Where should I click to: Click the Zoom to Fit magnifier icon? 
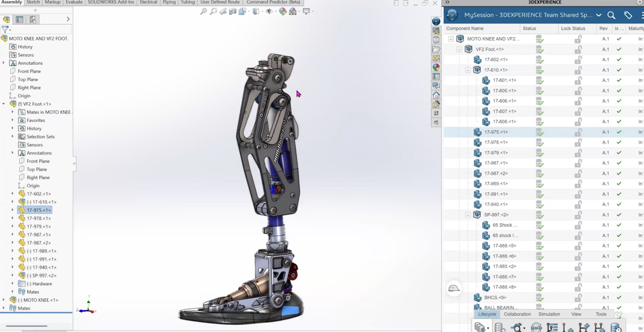coord(204,12)
